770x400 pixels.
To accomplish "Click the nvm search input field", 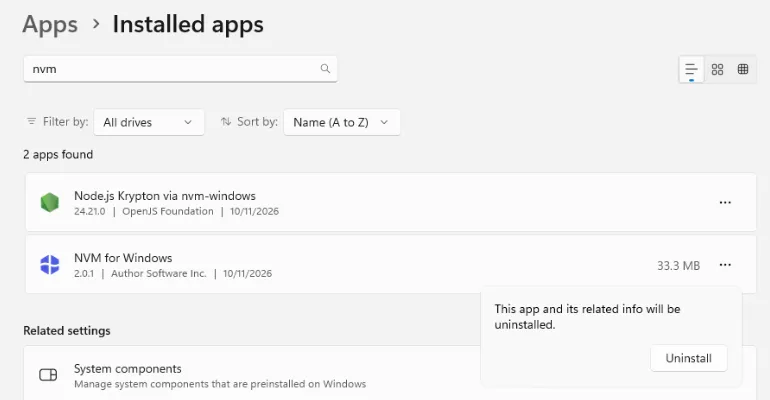I will [180, 69].
